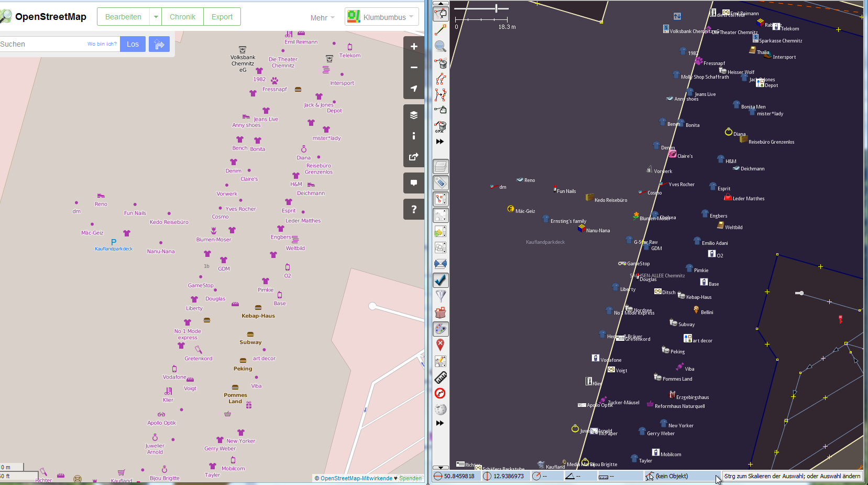Switch to the Chronik tab
This screenshot has width=868, height=485.
coord(182,17)
